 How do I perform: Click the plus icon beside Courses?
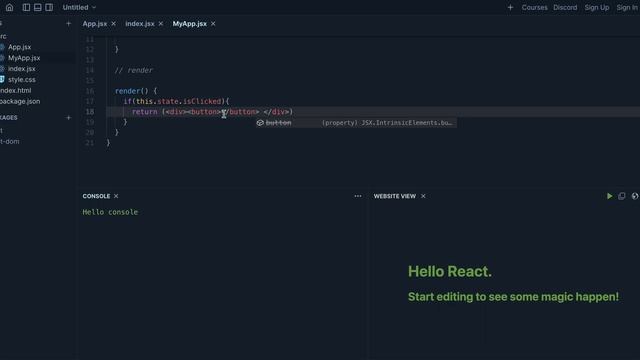click(510, 7)
